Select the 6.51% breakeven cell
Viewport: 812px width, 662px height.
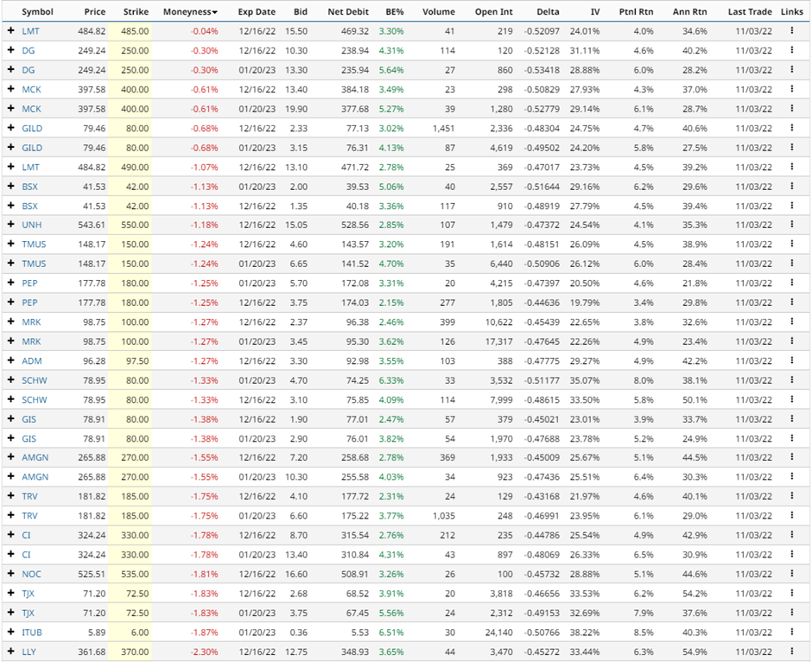point(391,632)
